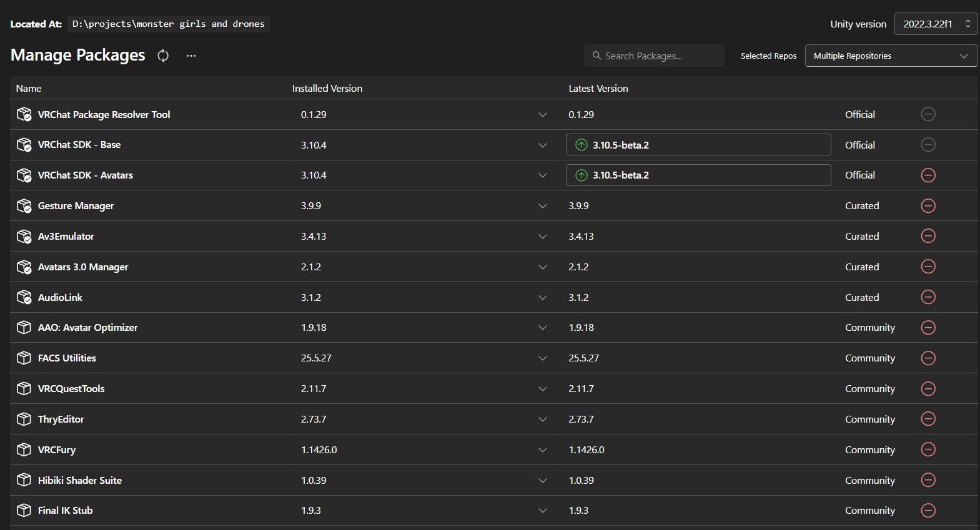This screenshot has width=980, height=530.
Task: Remove the ThryEditor package
Action: (x=928, y=419)
